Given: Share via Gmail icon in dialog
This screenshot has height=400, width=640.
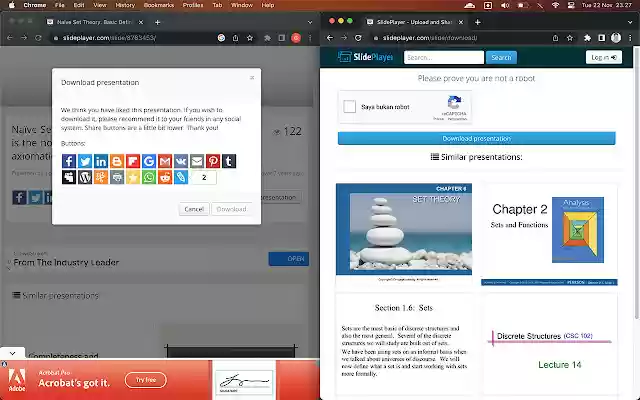Looking at the screenshot, I should point(165,161).
